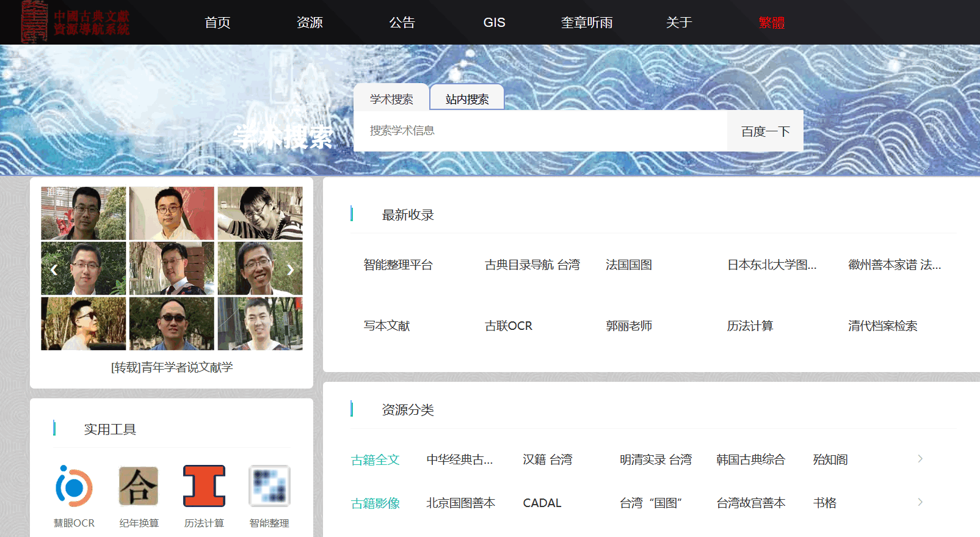
Task: Expand the 古籍影像 row with its chevron
Action: click(x=920, y=502)
